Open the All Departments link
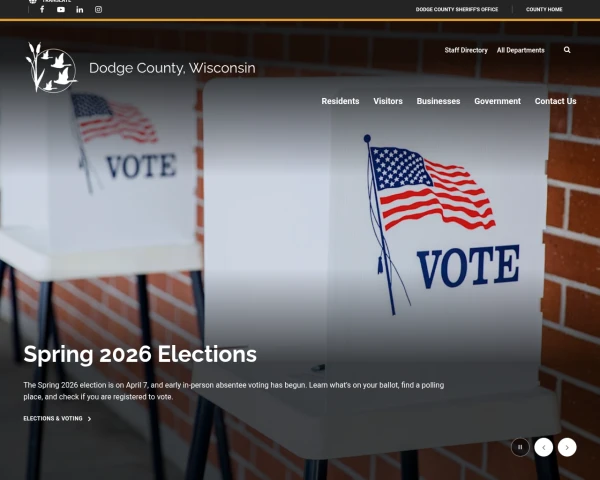The width and height of the screenshot is (600, 480). click(520, 50)
